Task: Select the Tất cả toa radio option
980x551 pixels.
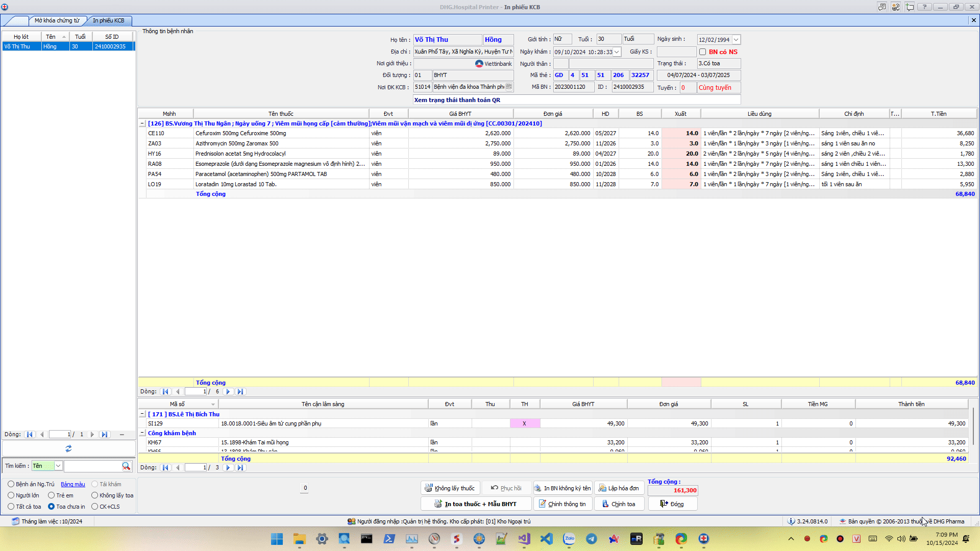Action: (x=11, y=507)
